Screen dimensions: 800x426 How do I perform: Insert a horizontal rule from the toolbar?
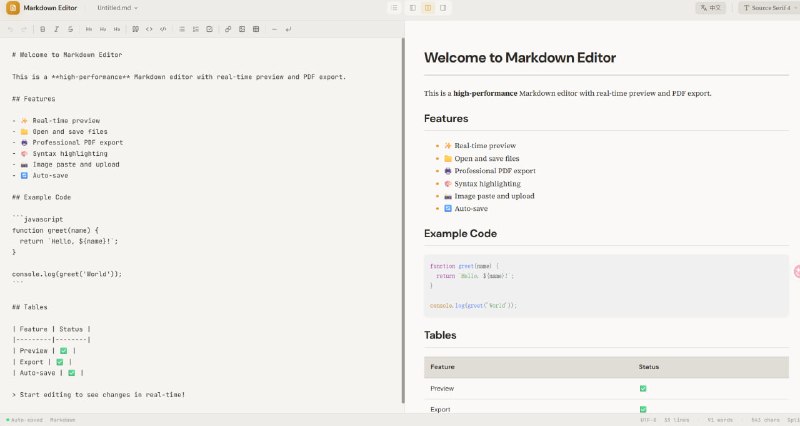pos(274,29)
